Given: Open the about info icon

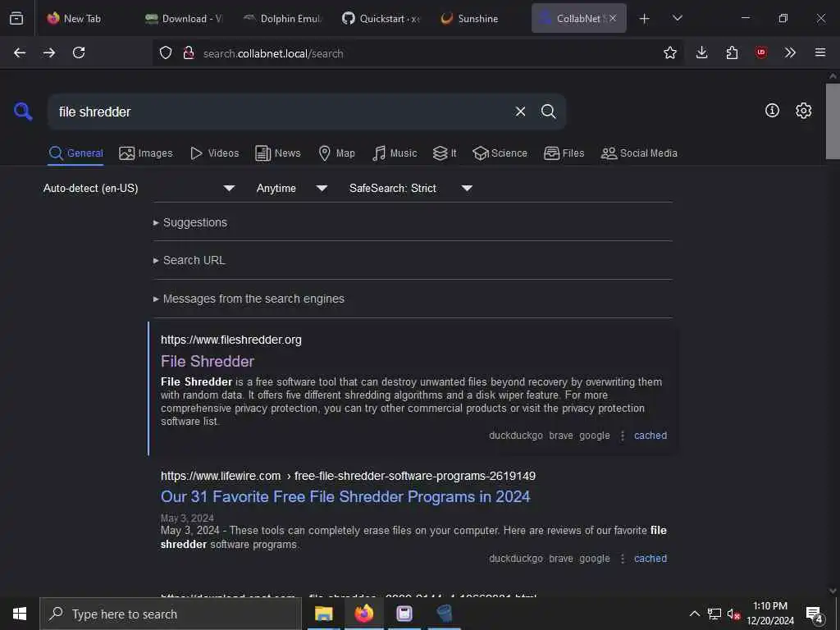Looking at the screenshot, I should pyautogui.click(x=772, y=111).
